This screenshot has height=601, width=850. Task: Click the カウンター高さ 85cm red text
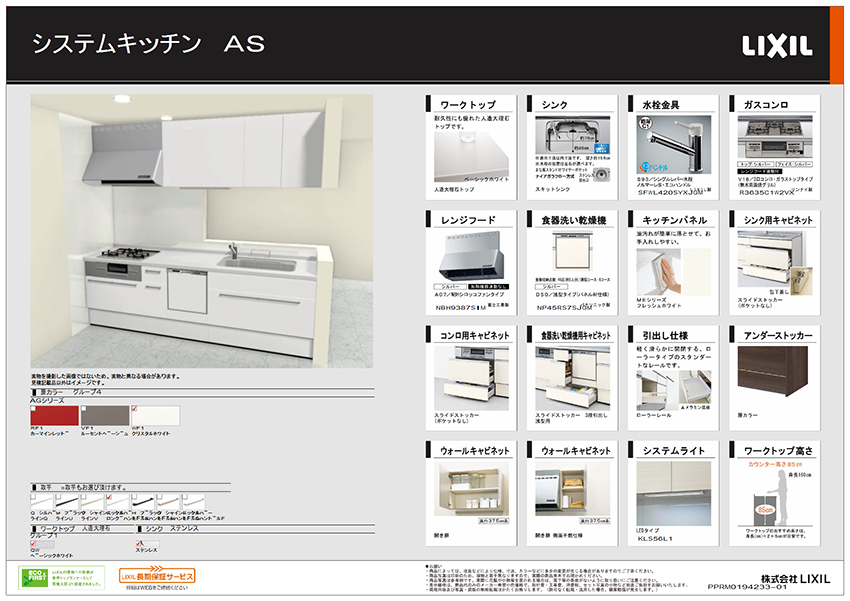(x=775, y=464)
